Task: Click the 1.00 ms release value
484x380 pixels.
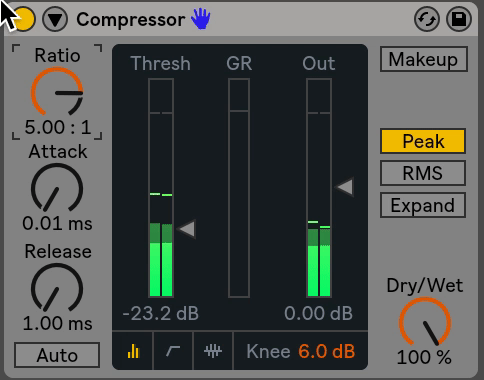Action: click(57, 323)
